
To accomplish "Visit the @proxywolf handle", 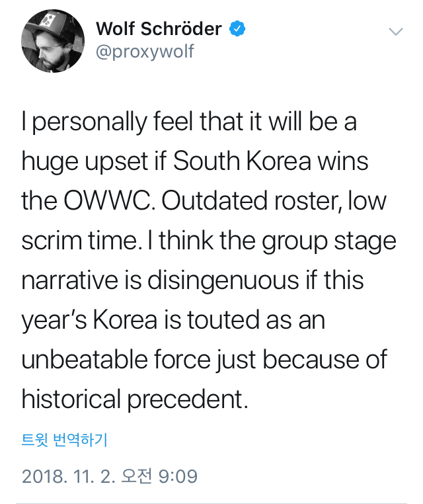I will pos(145,52).
